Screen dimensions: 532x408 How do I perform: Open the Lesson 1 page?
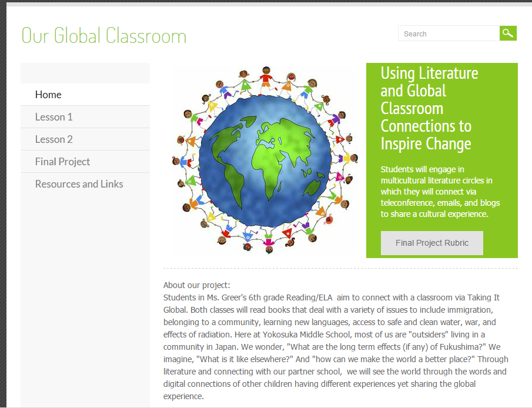53,117
